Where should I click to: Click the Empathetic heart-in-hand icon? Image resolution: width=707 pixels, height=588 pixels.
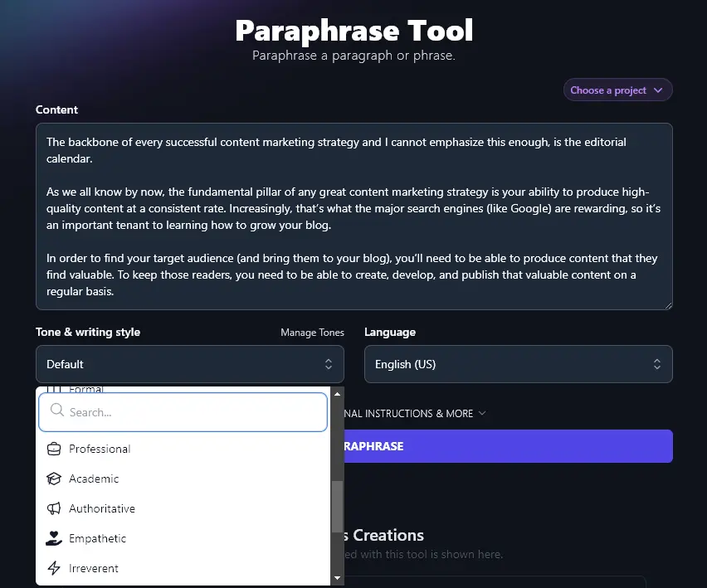coord(52,538)
